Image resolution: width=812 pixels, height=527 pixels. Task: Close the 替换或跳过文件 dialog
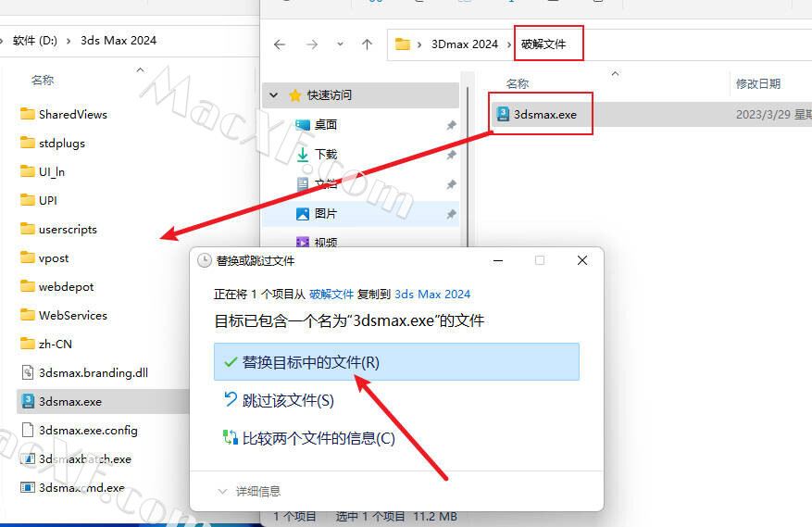coord(582,260)
